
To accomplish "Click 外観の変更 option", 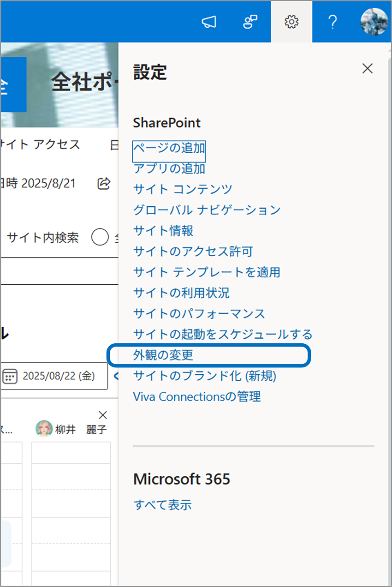I will pyautogui.click(x=163, y=355).
